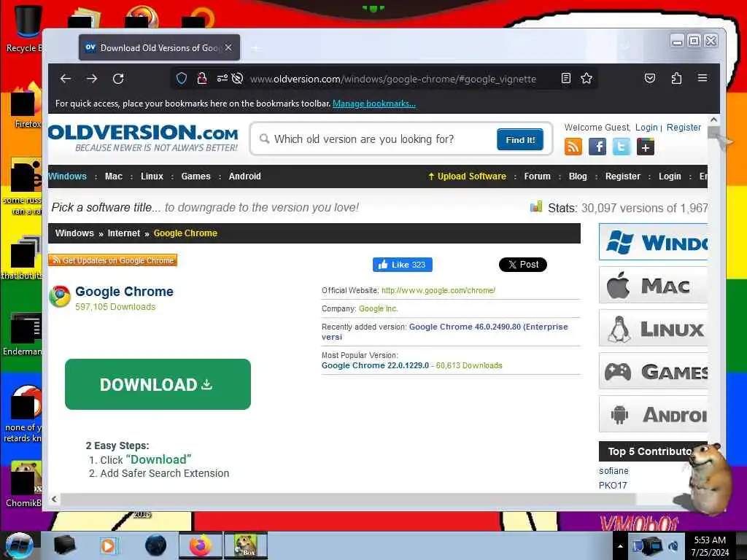Click the site security lock icon
The image size is (747, 560).
coord(202,78)
